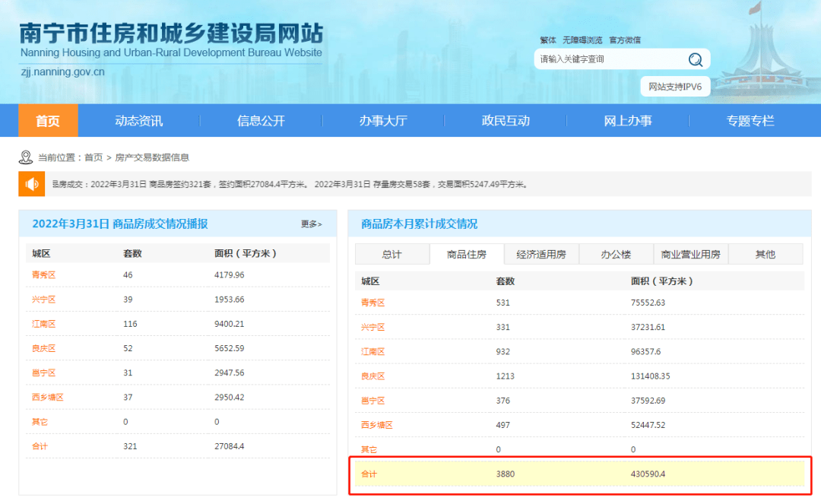
Task: Click 首页 in the breadcrumb path
Action: coord(94,157)
